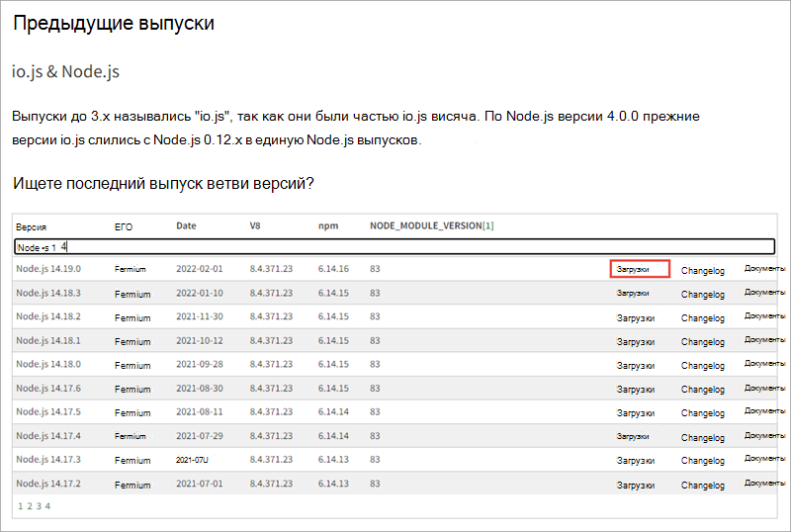This screenshot has height=532, width=791.
Task: Click date cell 2021-11-30
Action: pyautogui.click(x=200, y=316)
